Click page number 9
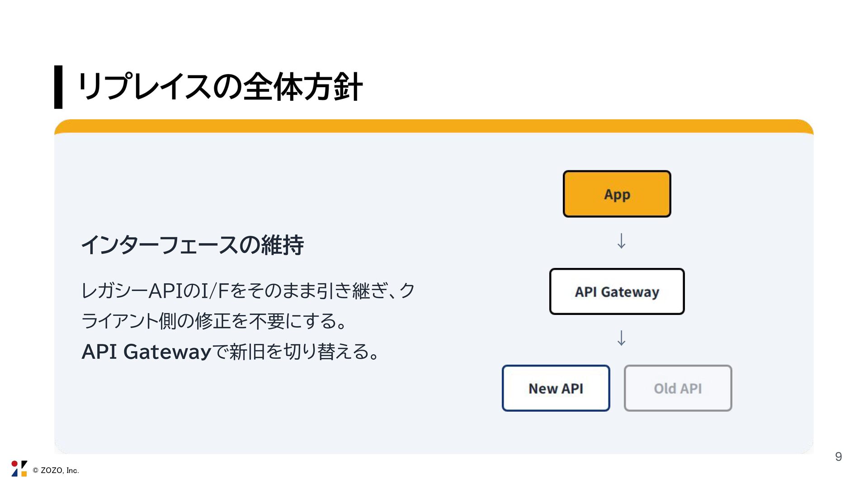This screenshot has height=488, width=868. pyautogui.click(x=838, y=456)
